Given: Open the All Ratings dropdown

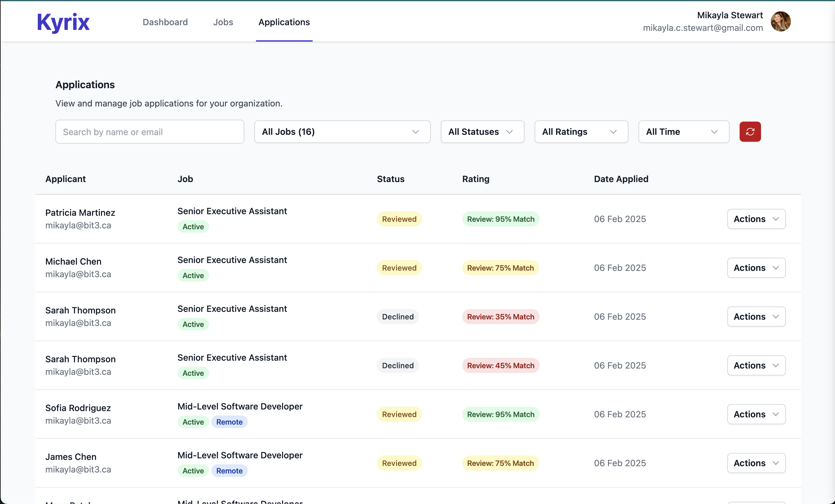Looking at the screenshot, I should [x=581, y=131].
